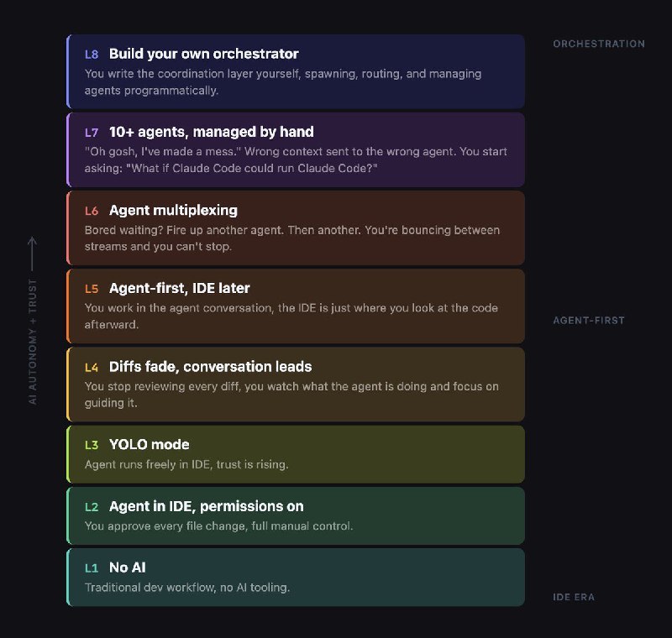Click the L3 level badge
Viewport: 672px width, 638px height.
click(x=92, y=445)
